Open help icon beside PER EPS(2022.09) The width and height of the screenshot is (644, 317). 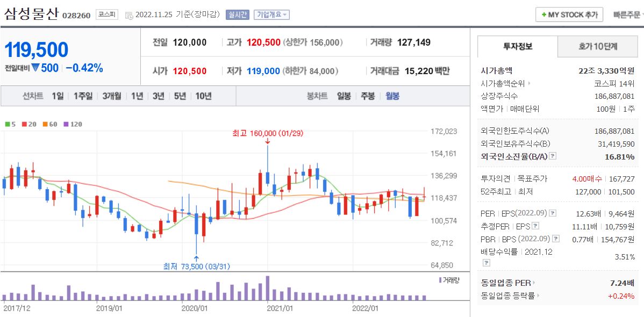(x=553, y=213)
